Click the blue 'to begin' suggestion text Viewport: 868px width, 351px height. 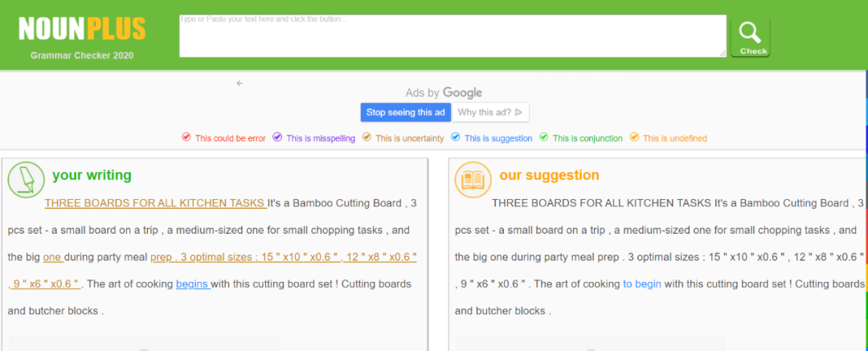click(642, 284)
